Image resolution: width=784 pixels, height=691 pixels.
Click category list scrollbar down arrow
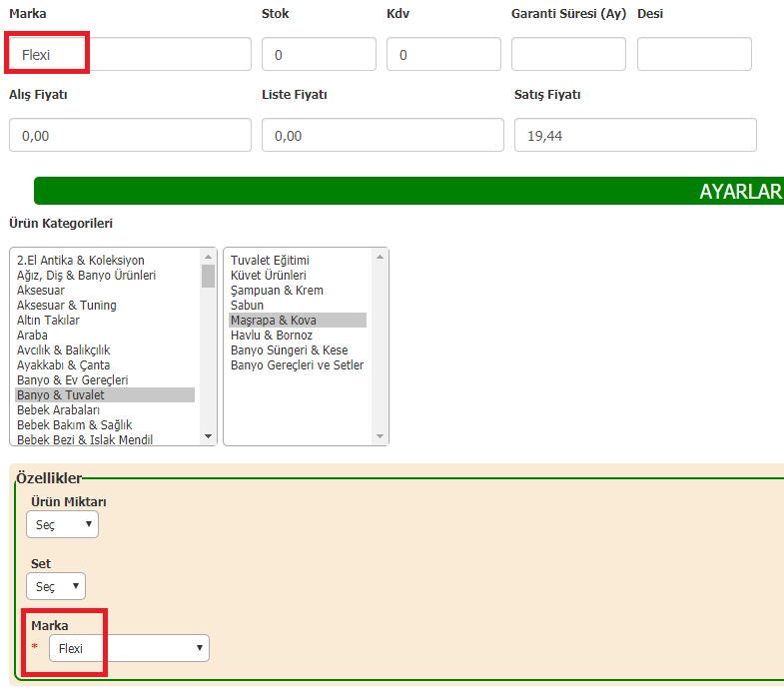pos(209,436)
